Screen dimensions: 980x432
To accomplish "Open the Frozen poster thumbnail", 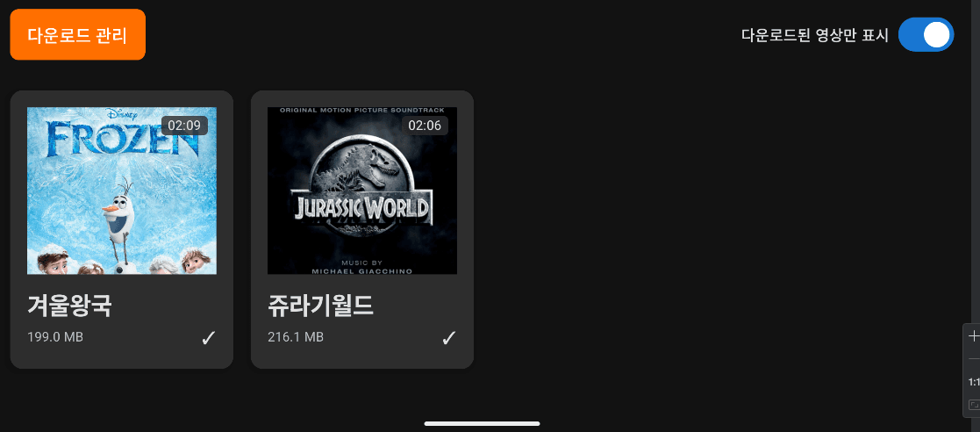I will (x=122, y=191).
